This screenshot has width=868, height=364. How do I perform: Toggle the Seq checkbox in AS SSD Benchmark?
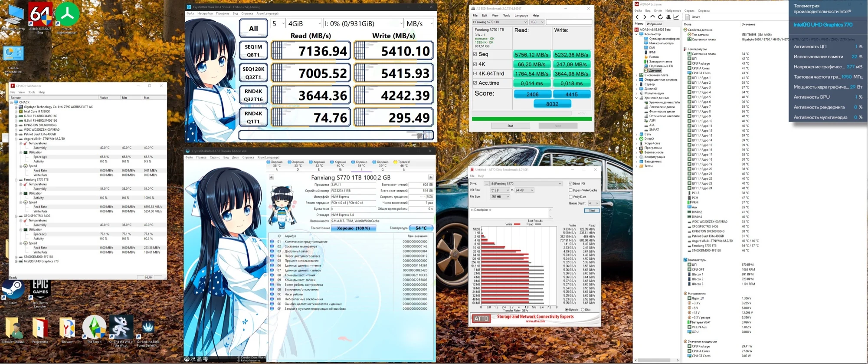[475, 54]
